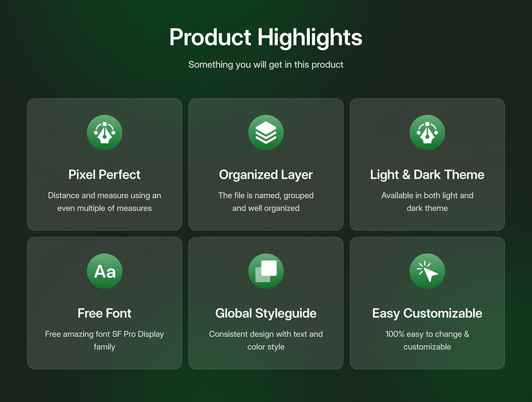Select the Easy Customizable card title
Viewport: 532px width, 402px height.
tap(427, 313)
